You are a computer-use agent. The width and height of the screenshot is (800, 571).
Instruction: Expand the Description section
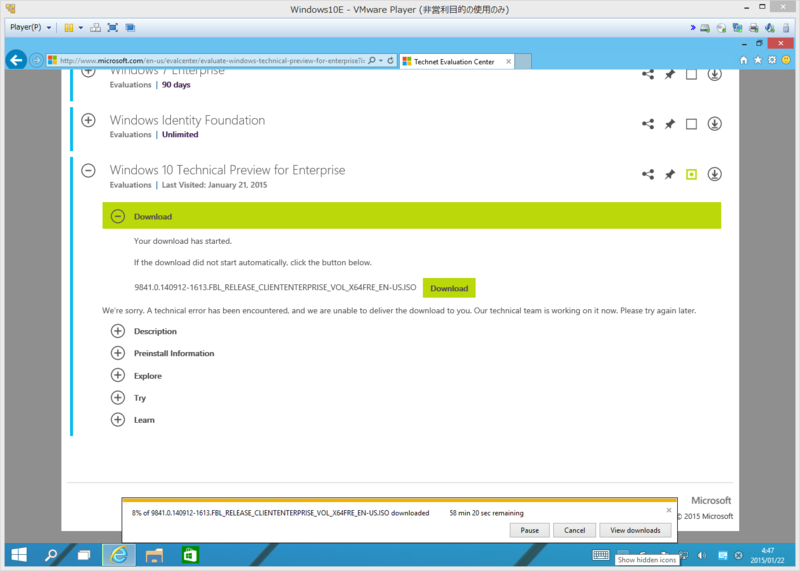[118, 331]
